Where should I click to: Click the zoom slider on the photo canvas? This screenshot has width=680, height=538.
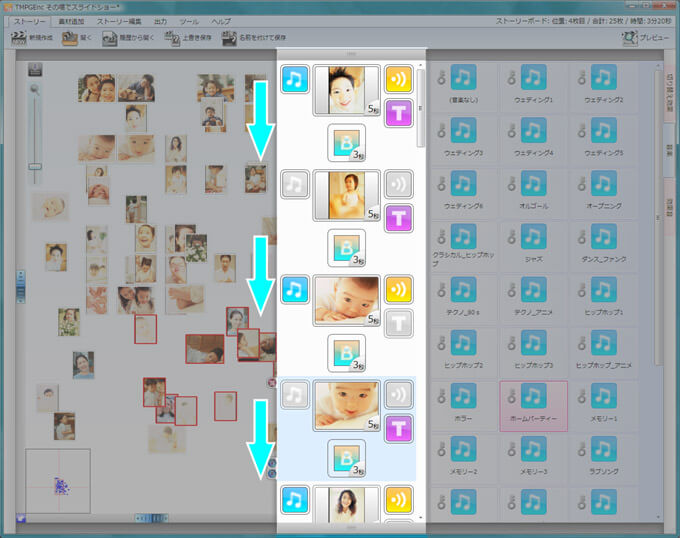[35, 165]
